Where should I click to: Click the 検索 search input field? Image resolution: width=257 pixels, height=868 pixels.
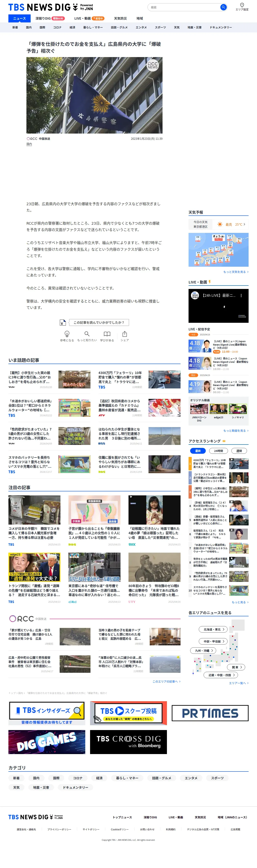185,7
